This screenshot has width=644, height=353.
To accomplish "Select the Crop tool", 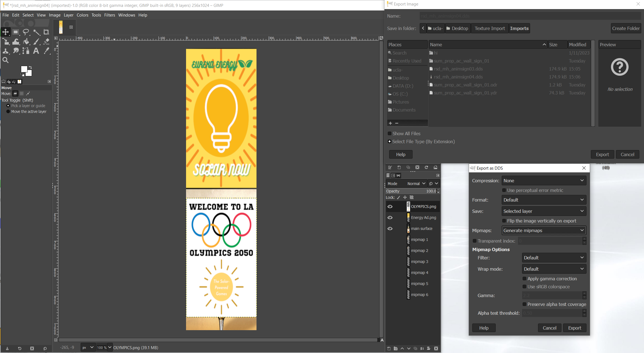I will [46, 32].
